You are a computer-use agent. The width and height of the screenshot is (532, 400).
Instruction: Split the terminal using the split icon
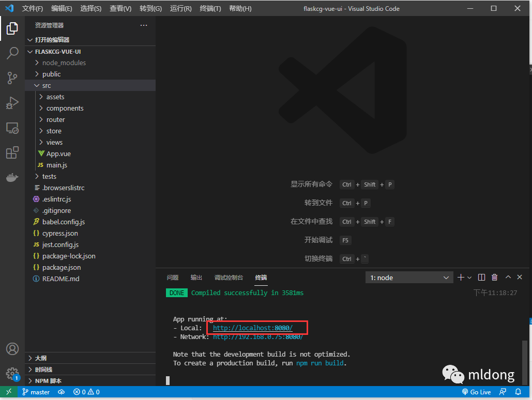tap(481, 277)
